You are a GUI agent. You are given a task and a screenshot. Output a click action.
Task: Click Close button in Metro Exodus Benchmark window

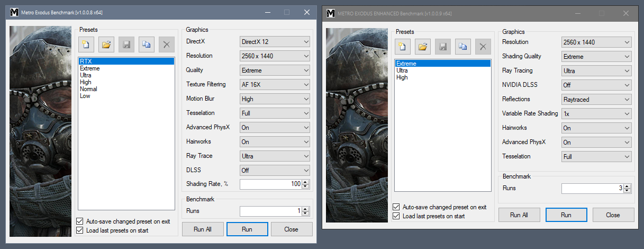292,229
